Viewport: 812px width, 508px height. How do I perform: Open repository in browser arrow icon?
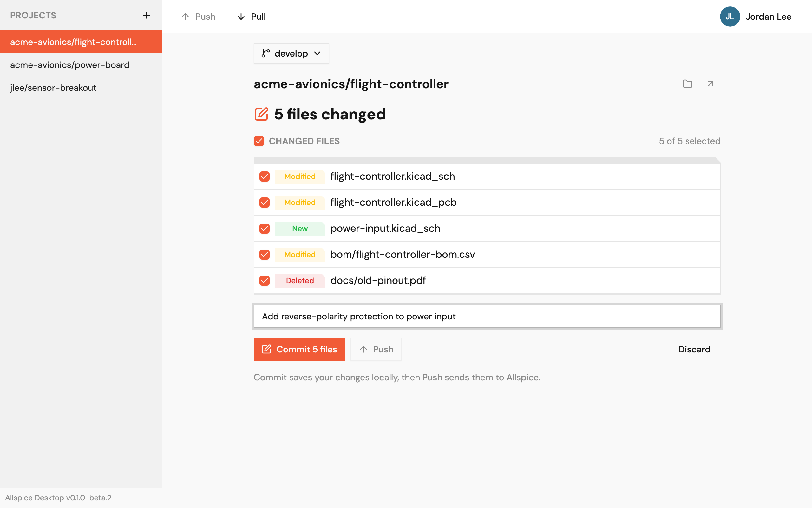pos(710,84)
